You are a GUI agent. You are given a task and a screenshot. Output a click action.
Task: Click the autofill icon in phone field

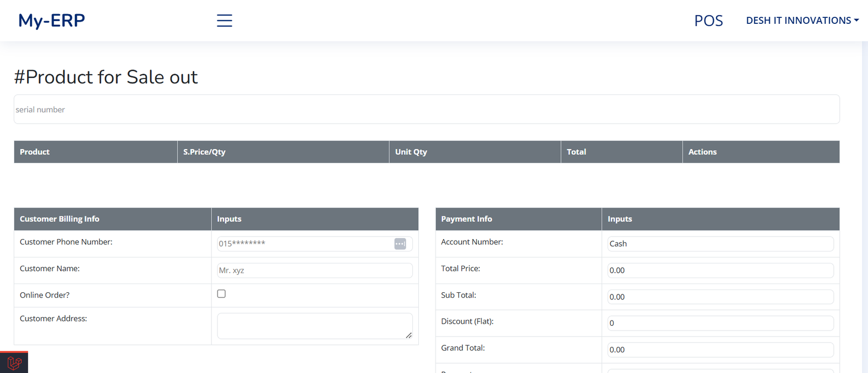tap(400, 244)
